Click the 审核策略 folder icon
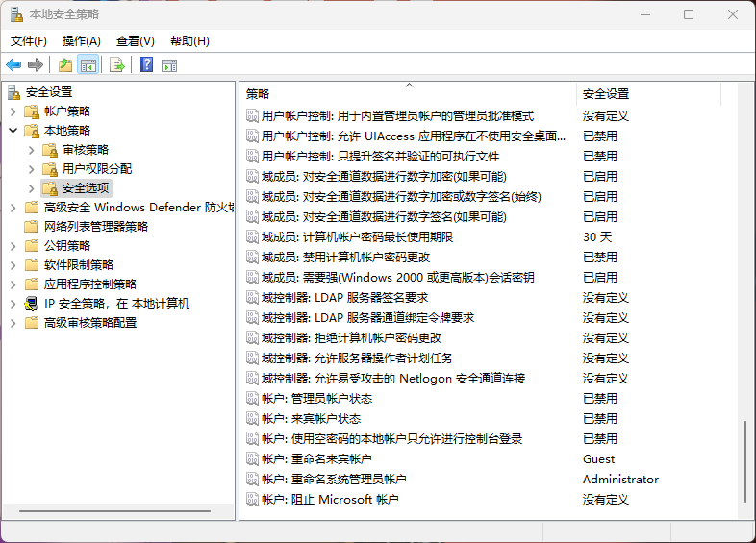 click(50, 150)
